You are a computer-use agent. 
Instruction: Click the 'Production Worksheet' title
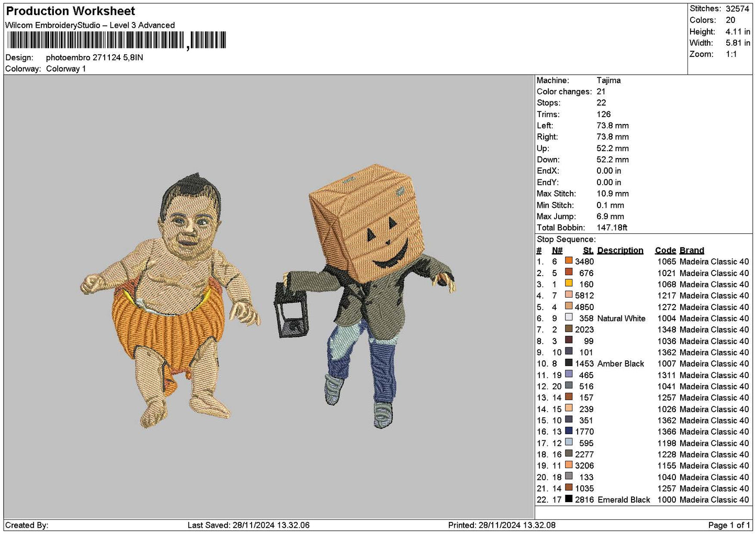(71, 11)
